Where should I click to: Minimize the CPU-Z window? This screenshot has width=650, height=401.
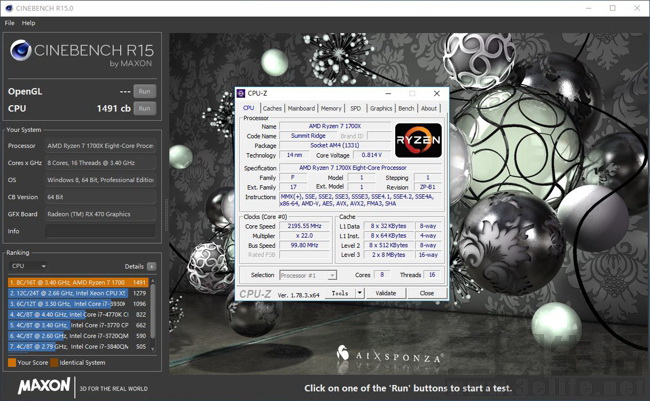(388, 93)
